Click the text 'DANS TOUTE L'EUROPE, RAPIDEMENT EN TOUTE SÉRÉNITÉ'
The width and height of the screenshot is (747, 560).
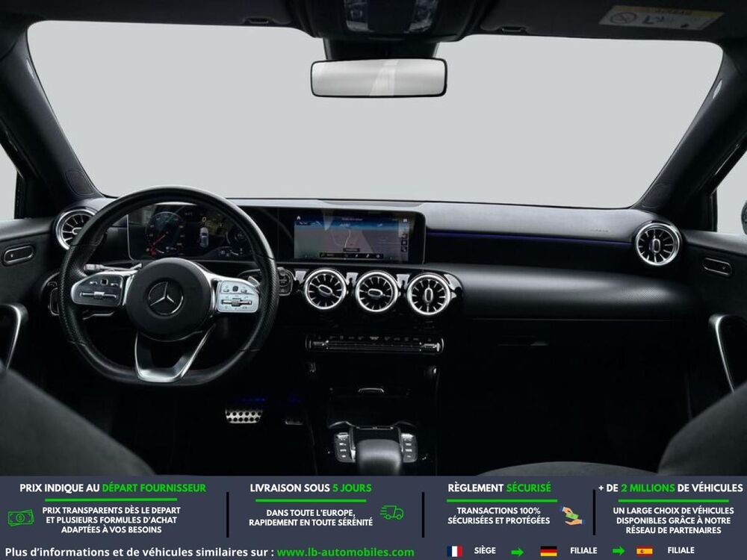tap(311, 517)
